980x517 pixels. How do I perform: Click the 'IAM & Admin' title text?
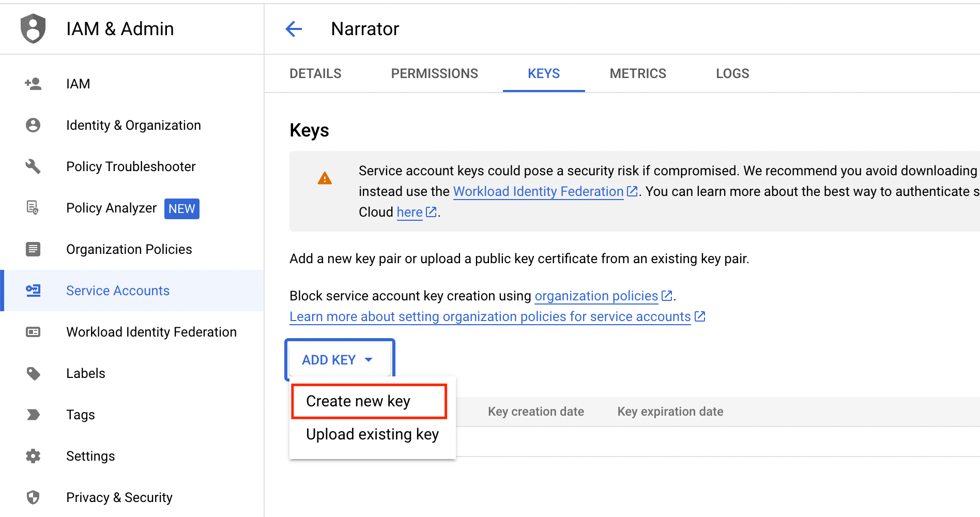click(120, 29)
